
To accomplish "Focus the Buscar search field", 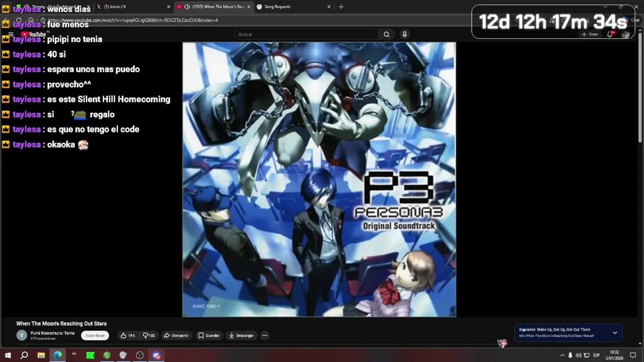I will tap(306, 34).
